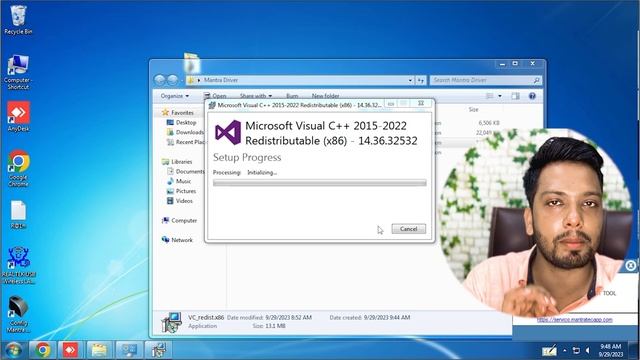Click the Explorer help question mark icon
Screen dimensions: 640x360
coord(532,96)
